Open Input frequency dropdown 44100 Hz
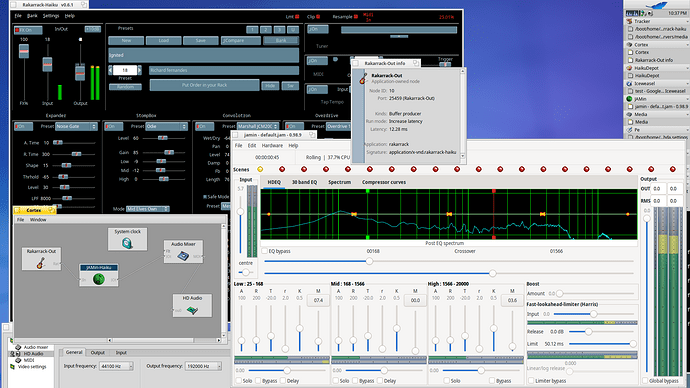Image resolution: width=690 pixels, height=388 pixels. click(x=116, y=366)
